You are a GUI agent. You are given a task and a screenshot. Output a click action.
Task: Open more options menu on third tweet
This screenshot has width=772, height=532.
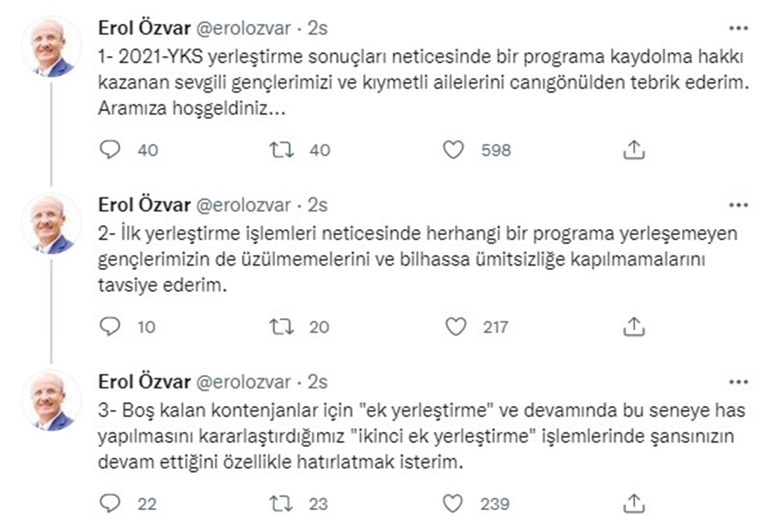tap(737, 382)
